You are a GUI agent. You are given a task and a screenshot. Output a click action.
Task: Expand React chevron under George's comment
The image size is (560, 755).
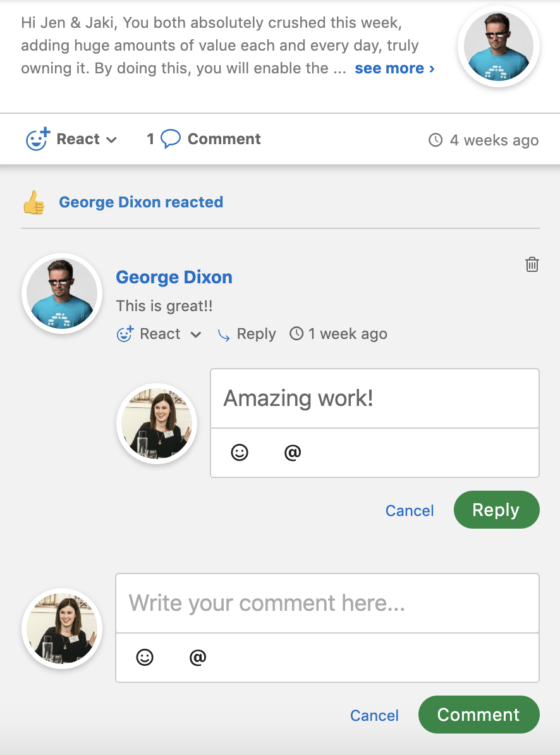(x=195, y=335)
